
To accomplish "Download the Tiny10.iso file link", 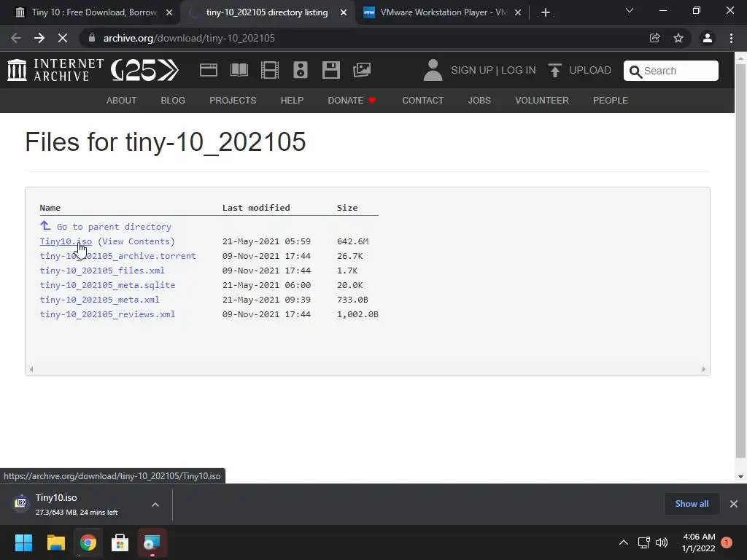I will coord(66,241).
